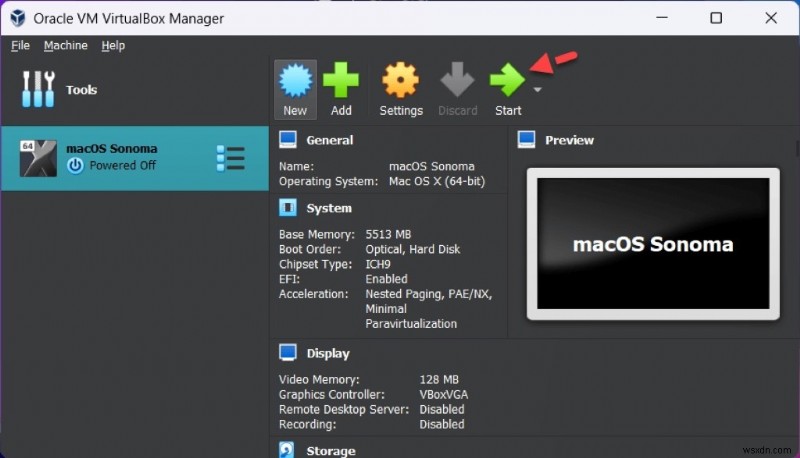Click the System section chip icon
This screenshot has width=800, height=458.
click(288, 208)
